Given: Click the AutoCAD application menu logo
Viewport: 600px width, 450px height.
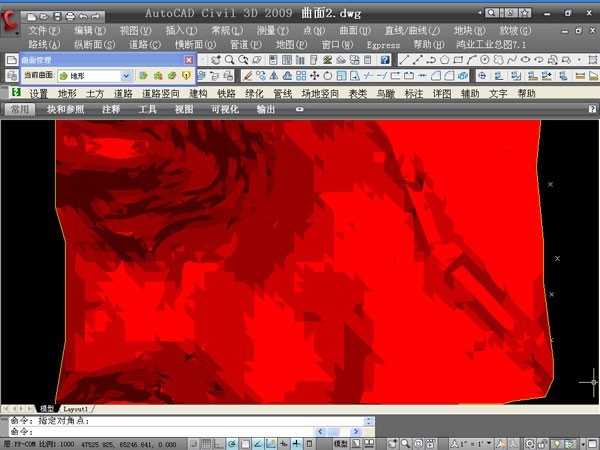Looking at the screenshot, I should click(x=12, y=17).
